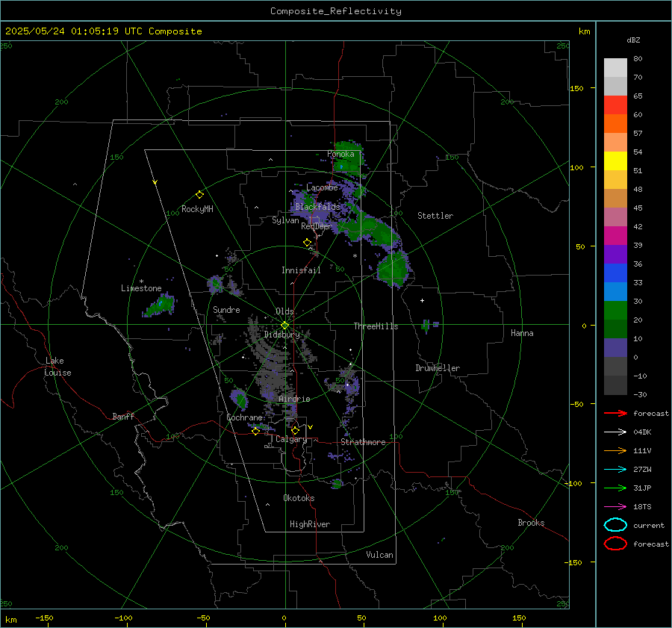The height and width of the screenshot is (628, 672).
Task: Click the Sundre city label
Action: tap(226, 310)
